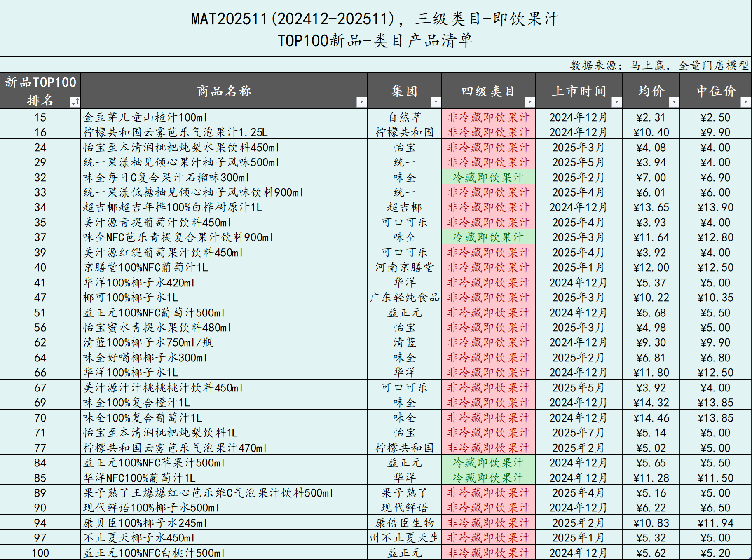Open the 中位价 filter dropdown

click(x=745, y=102)
